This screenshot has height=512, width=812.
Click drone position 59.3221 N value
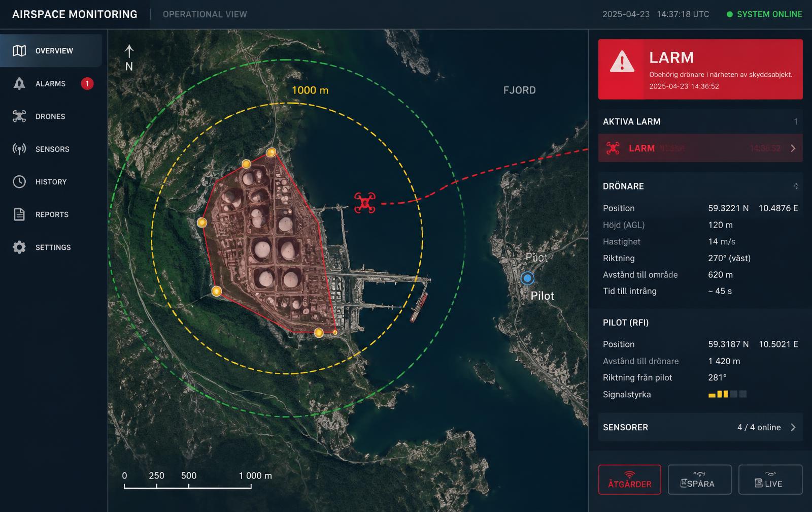pos(728,208)
